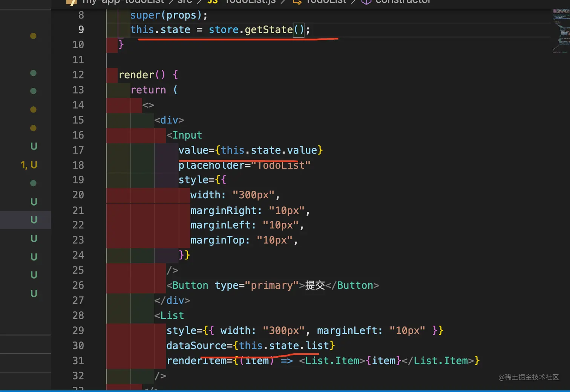The height and width of the screenshot is (392, 570).
Task: Click "store.getState()" on line 9
Action: [256, 29]
